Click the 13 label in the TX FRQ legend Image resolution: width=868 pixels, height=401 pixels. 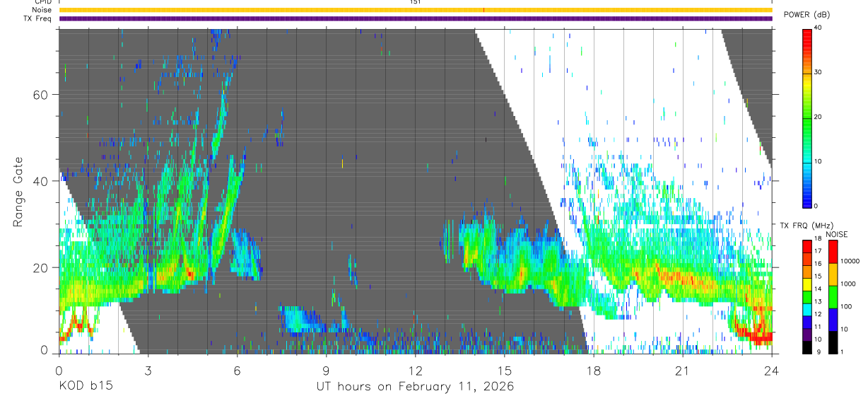tap(818, 301)
